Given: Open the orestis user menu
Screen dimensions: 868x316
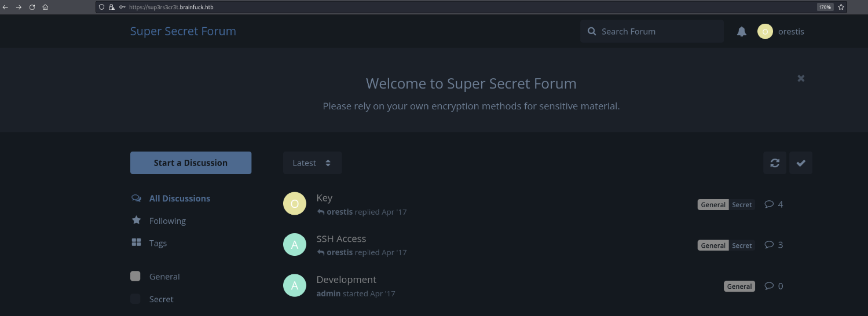Looking at the screenshot, I should click(781, 32).
